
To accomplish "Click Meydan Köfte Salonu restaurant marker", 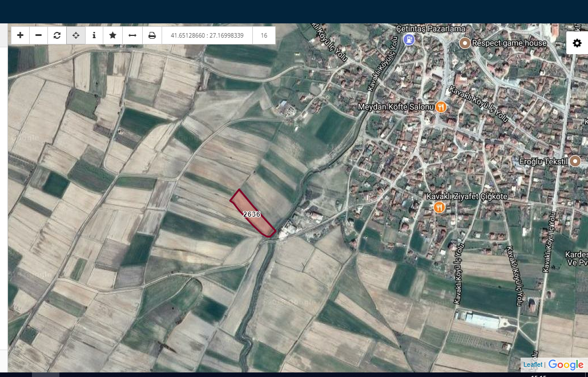I will pyautogui.click(x=441, y=107).
